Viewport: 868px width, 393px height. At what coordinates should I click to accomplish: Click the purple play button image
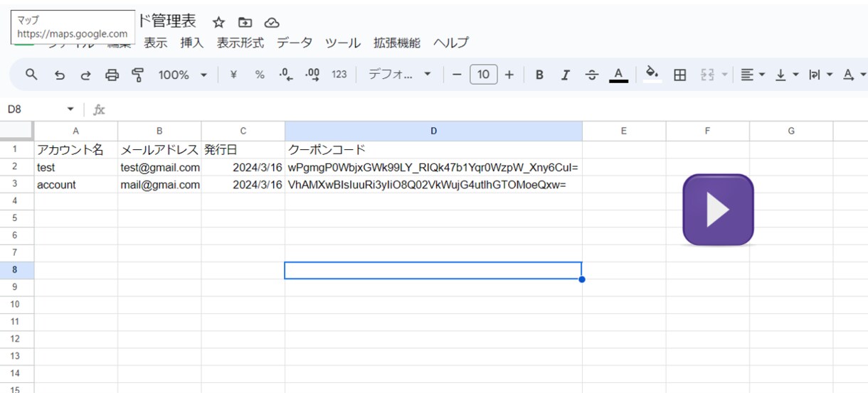(x=718, y=210)
